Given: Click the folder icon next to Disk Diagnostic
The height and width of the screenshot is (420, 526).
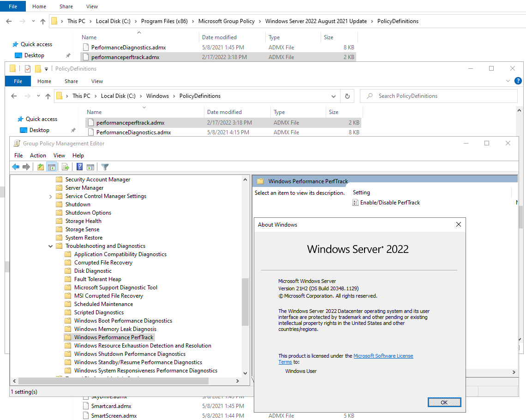Looking at the screenshot, I should tap(68, 271).
